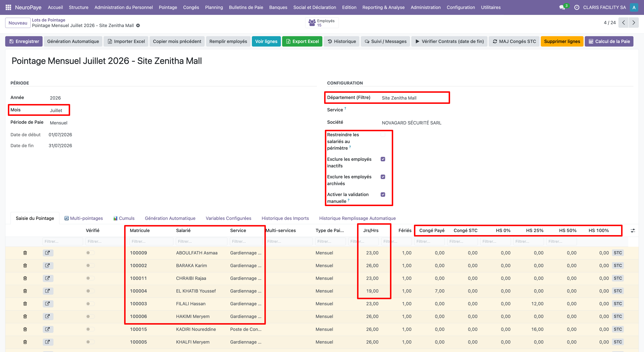
Task: Click the Salarié column filter field
Action: (x=201, y=242)
